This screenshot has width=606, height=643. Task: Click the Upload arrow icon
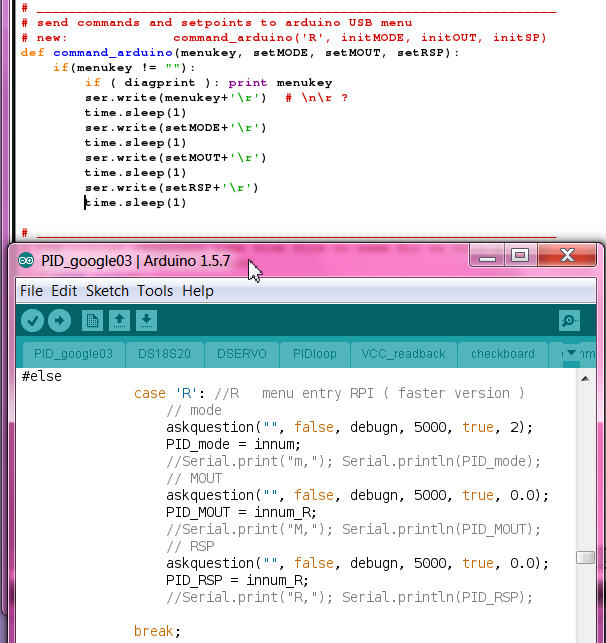click(x=59, y=320)
